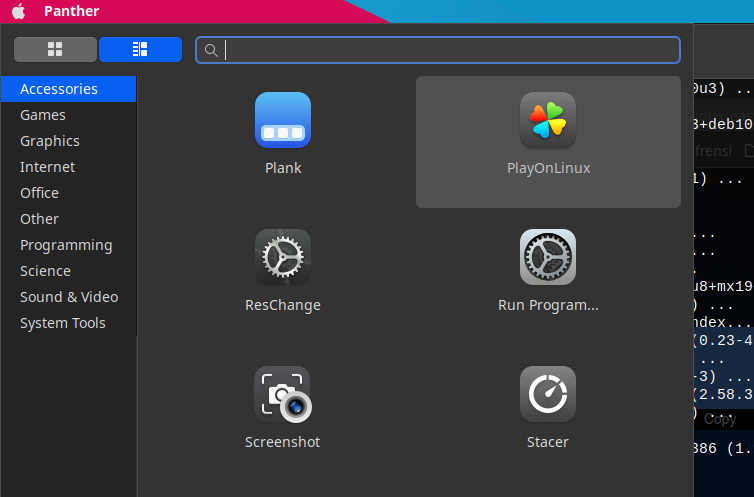Open the System Tools category

coord(68,323)
